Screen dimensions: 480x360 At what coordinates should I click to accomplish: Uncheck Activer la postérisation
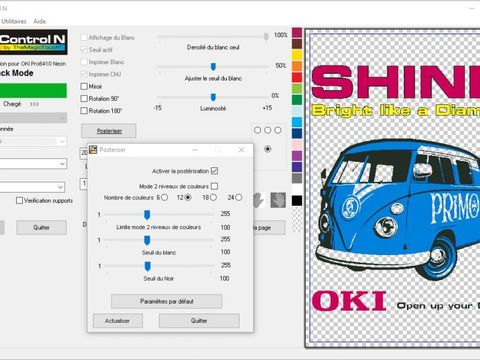[x=214, y=171]
